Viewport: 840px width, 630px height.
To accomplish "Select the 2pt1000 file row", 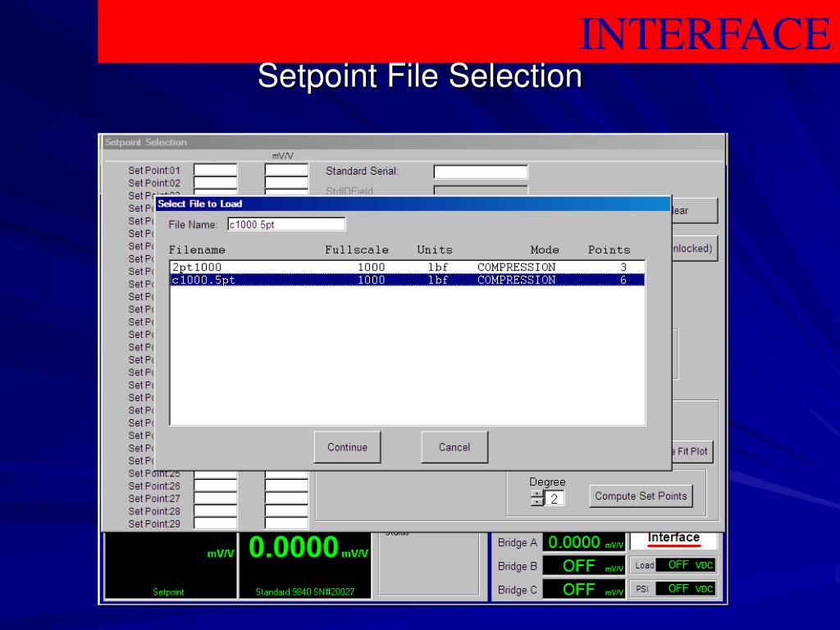I will click(407, 267).
